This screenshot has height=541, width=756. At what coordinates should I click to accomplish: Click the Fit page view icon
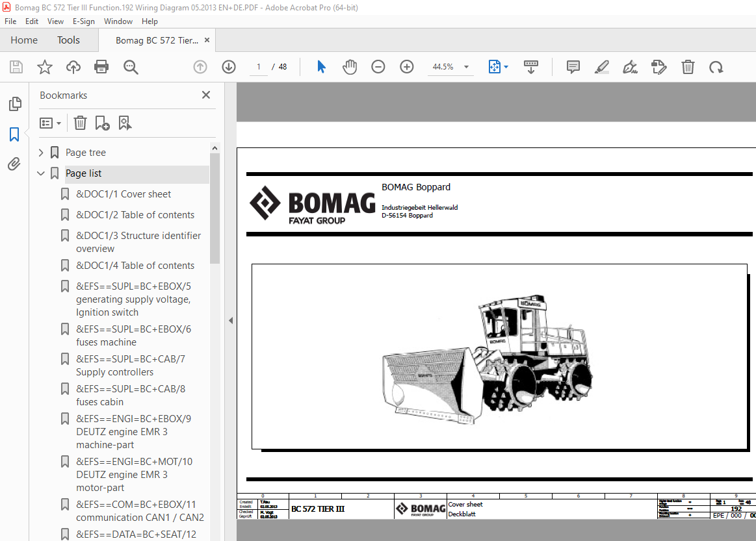(x=495, y=67)
